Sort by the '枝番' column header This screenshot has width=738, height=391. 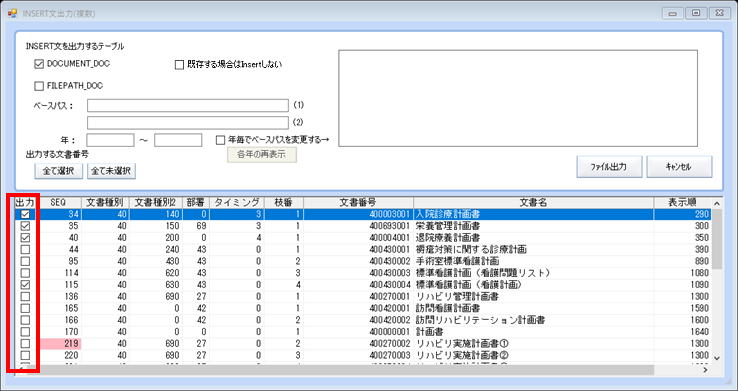[284, 202]
